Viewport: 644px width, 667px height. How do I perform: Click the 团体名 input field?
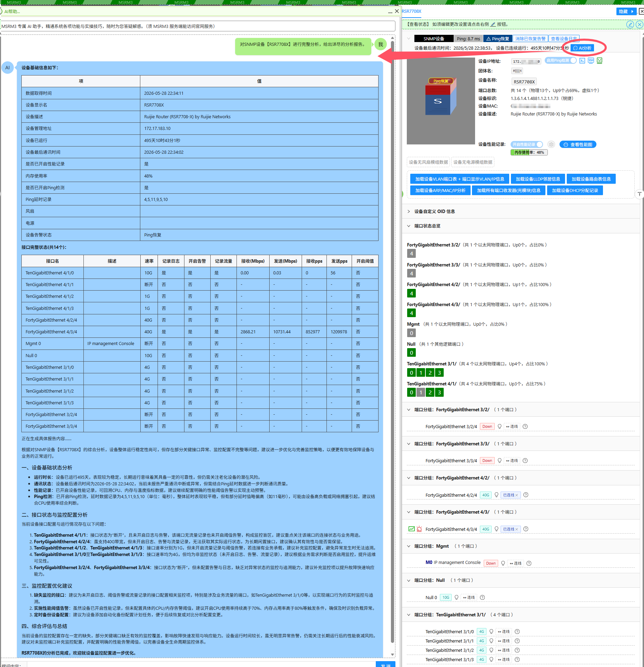(517, 71)
